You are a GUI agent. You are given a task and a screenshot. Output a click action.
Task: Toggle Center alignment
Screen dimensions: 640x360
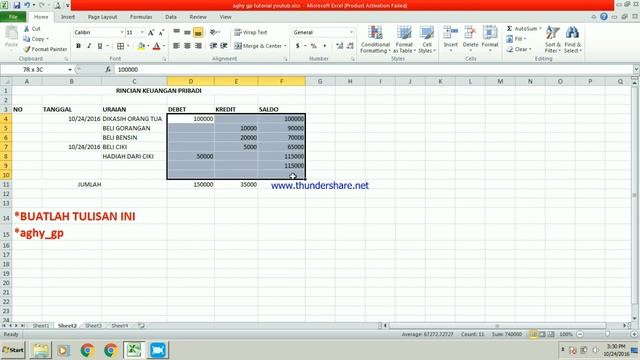(x=187, y=46)
